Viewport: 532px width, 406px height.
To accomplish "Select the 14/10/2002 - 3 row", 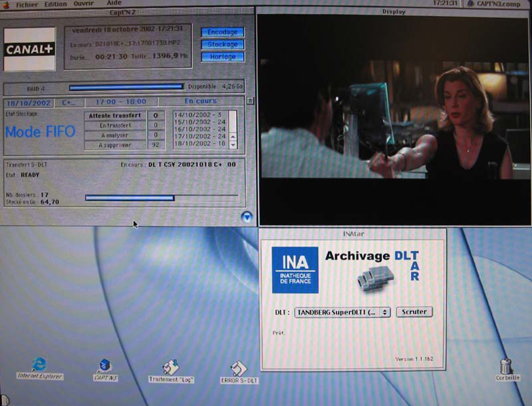I will [x=200, y=114].
